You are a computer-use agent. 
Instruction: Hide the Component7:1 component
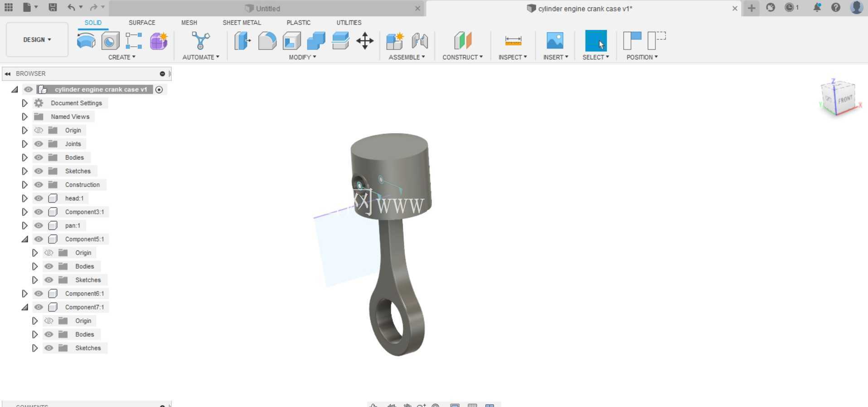(39, 307)
